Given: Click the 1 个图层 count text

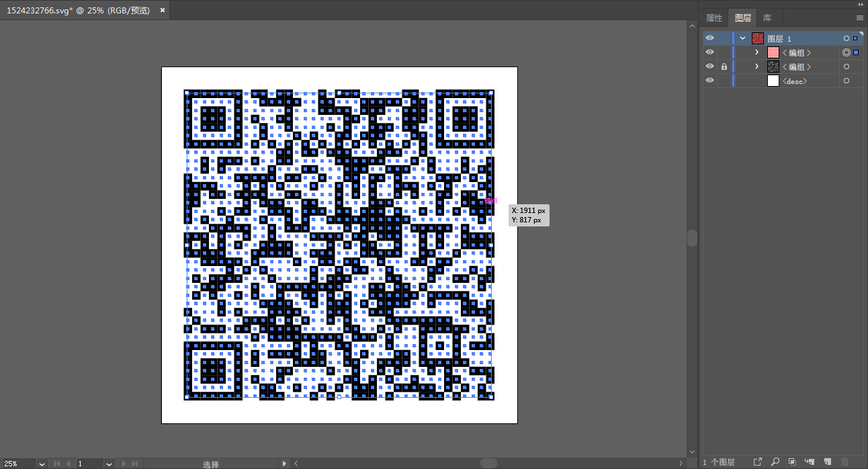Looking at the screenshot, I should pyautogui.click(x=719, y=462).
